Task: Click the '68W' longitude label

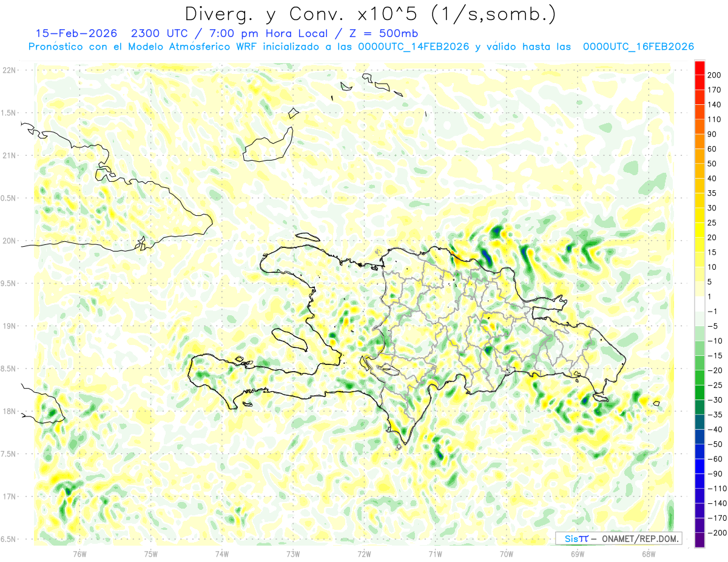Action: tap(649, 554)
